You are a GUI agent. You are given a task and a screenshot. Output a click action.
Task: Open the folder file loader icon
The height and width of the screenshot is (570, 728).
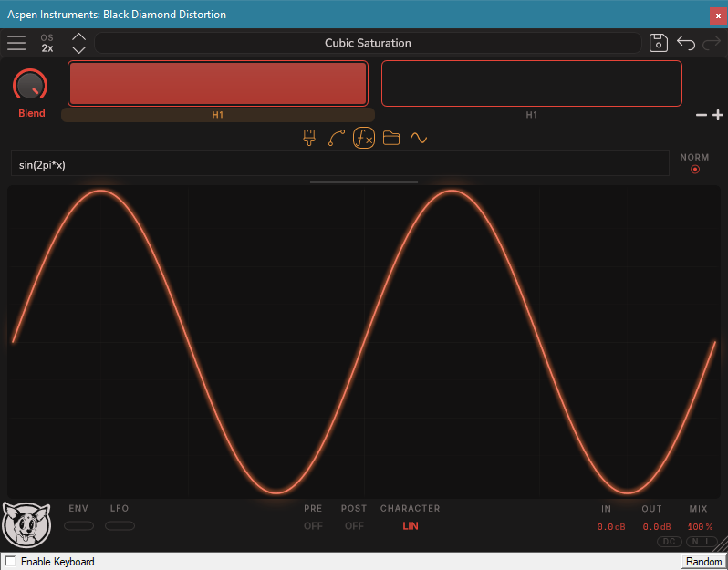pos(391,138)
